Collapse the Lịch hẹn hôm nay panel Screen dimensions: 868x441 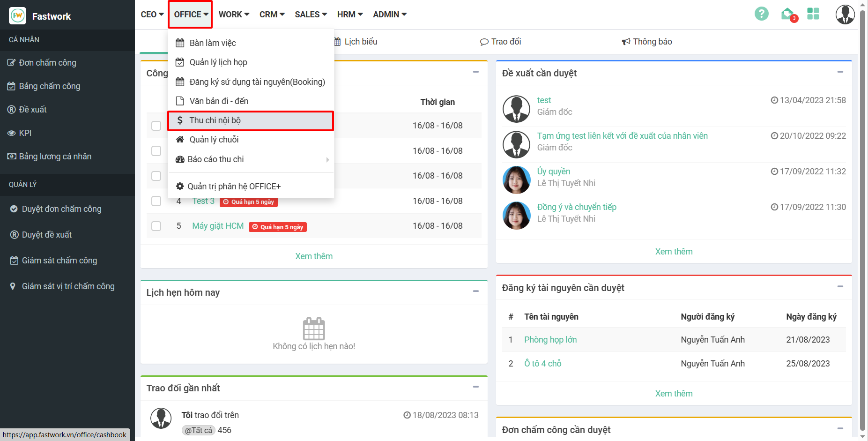pos(475,292)
